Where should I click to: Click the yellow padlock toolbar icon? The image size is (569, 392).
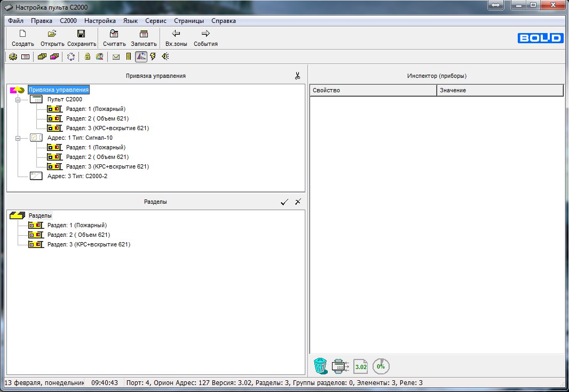click(88, 57)
